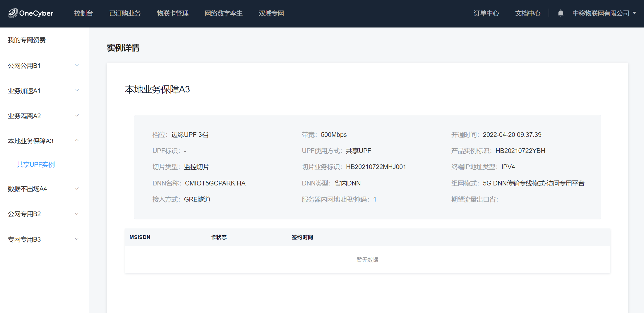Expand the 数据不出场A4 sidebar section

pyautogui.click(x=44, y=189)
